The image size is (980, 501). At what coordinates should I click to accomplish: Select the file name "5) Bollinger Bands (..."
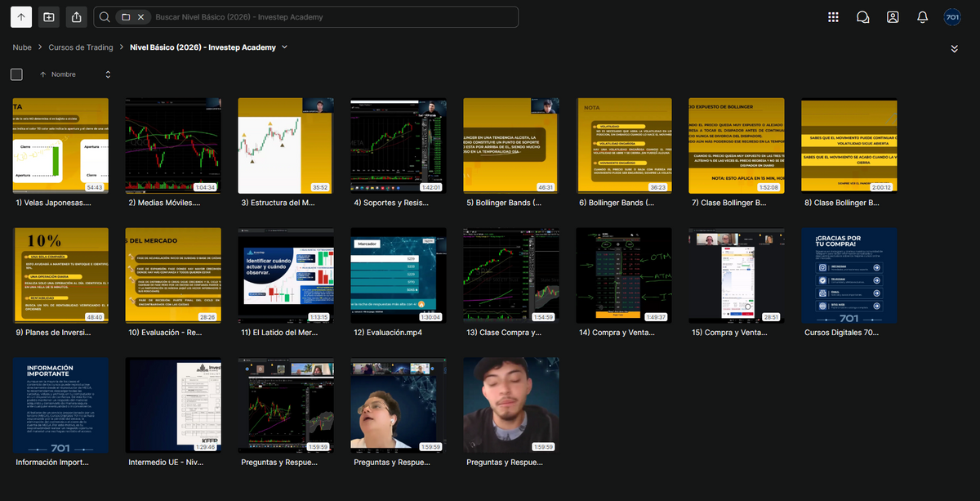click(502, 202)
